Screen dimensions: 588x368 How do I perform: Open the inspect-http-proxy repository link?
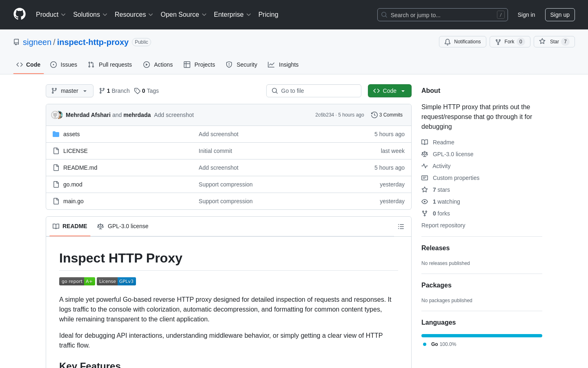[93, 42]
